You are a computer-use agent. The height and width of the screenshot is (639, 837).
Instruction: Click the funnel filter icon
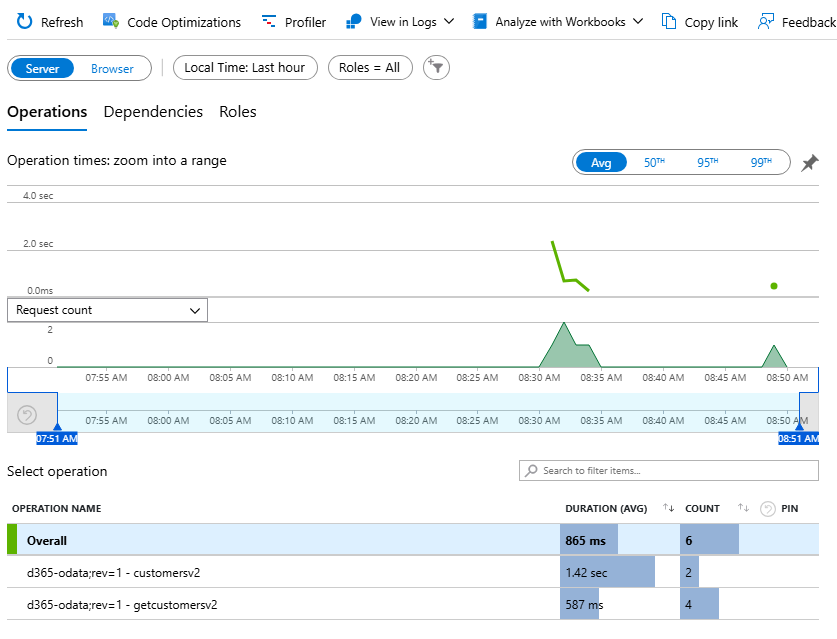coord(436,68)
